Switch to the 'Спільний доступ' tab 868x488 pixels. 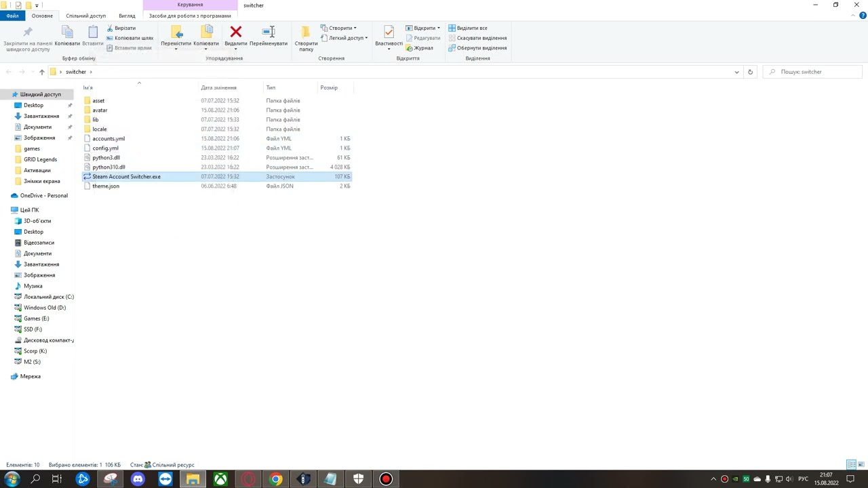click(x=85, y=16)
